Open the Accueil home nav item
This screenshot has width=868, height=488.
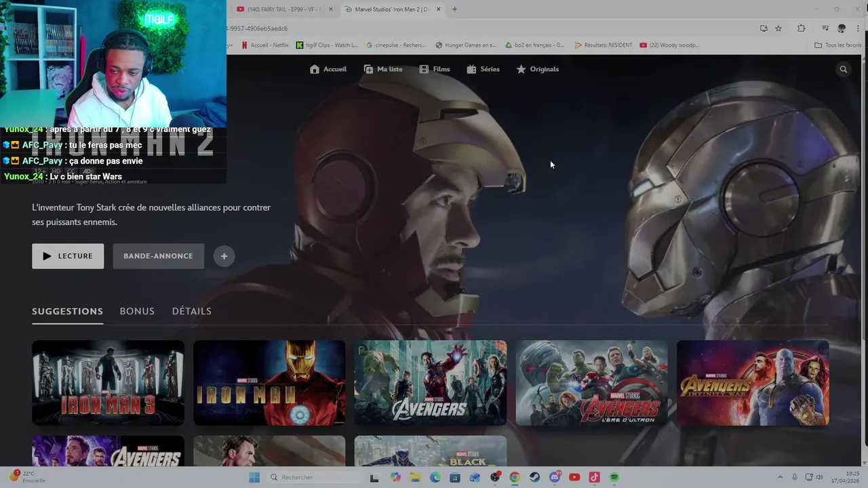point(328,69)
